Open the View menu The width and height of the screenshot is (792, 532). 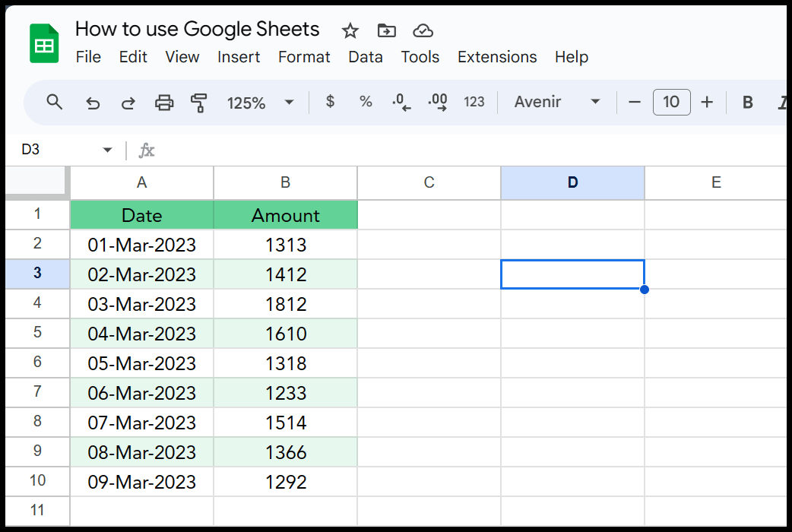[x=182, y=57]
